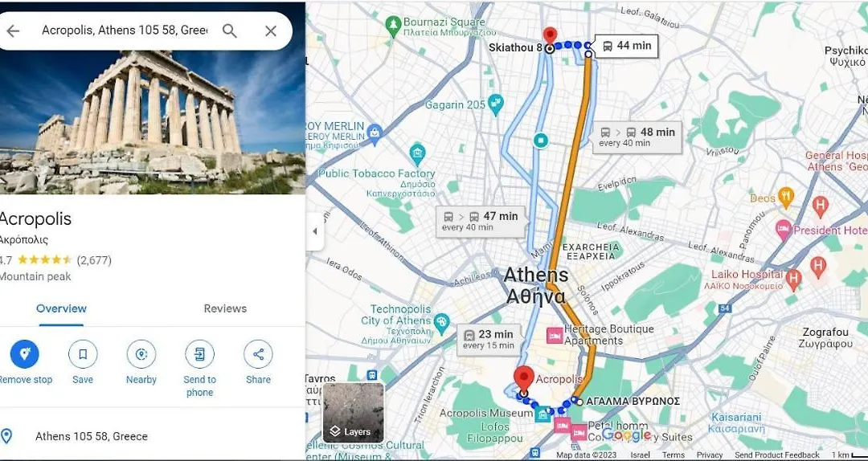Open the 2,677 reviews count link
868x461 pixels.
(94, 260)
